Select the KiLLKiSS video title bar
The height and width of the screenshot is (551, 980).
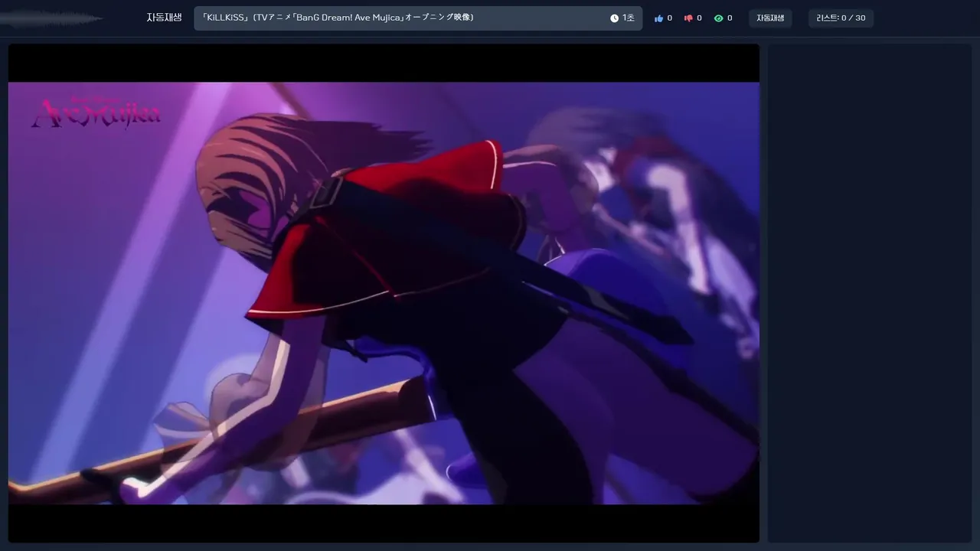pyautogui.click(x=418, y=18)
